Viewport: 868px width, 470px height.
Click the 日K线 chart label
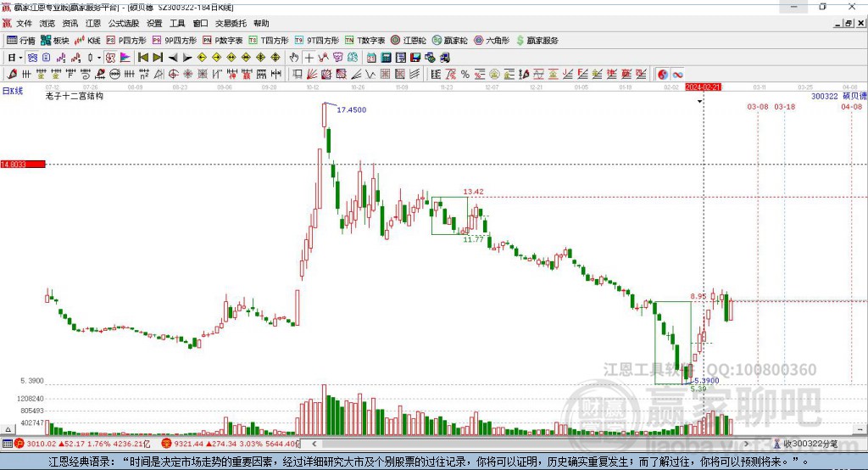(x=13, y=91)
